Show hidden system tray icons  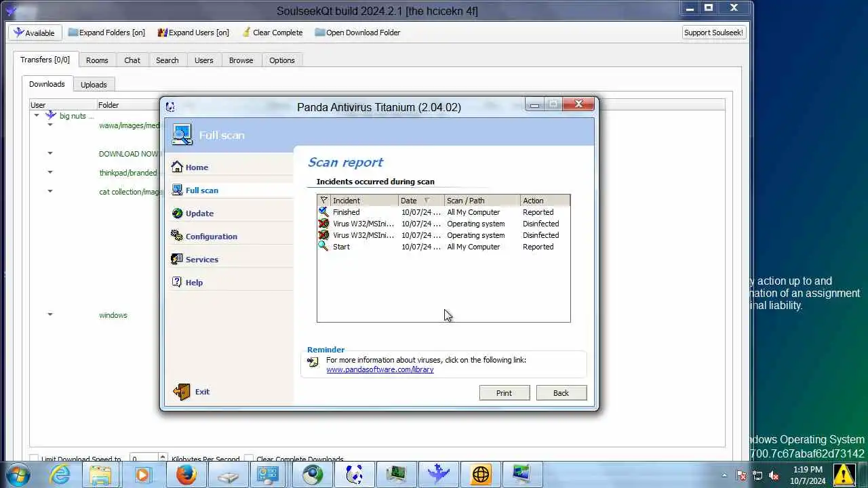(724, 475)
